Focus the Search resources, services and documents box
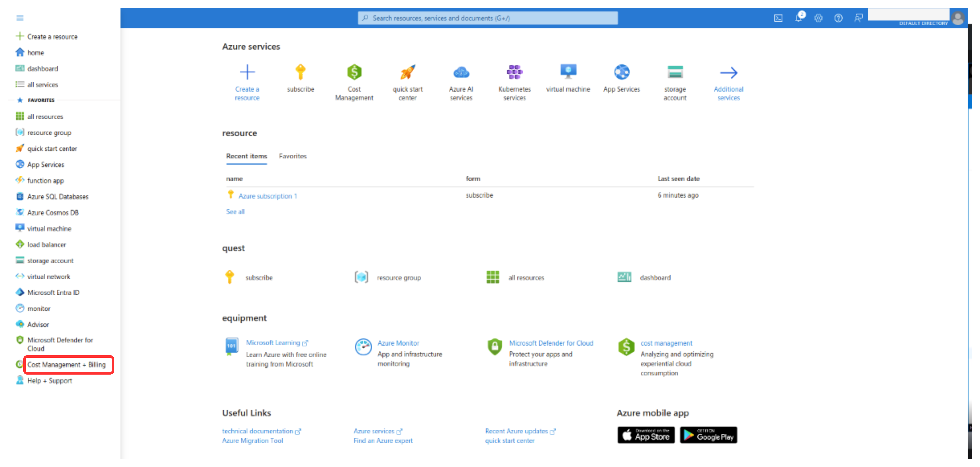 point(488,18)
